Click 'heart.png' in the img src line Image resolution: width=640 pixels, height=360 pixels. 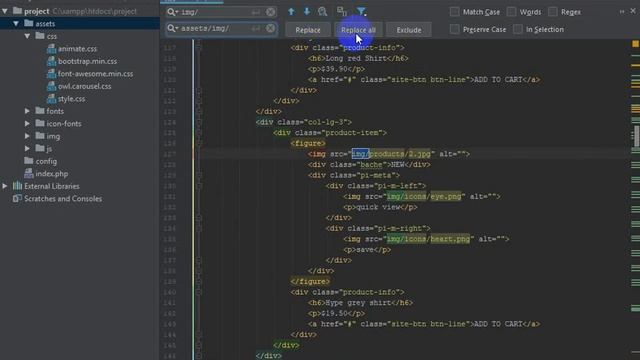[x=450, y=239]
